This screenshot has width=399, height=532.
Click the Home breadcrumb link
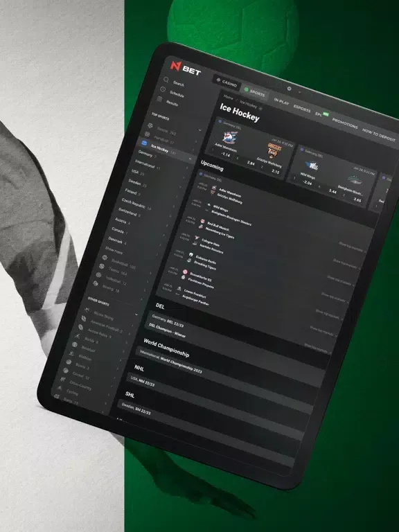pyautogui.click(x=229, y=97)
